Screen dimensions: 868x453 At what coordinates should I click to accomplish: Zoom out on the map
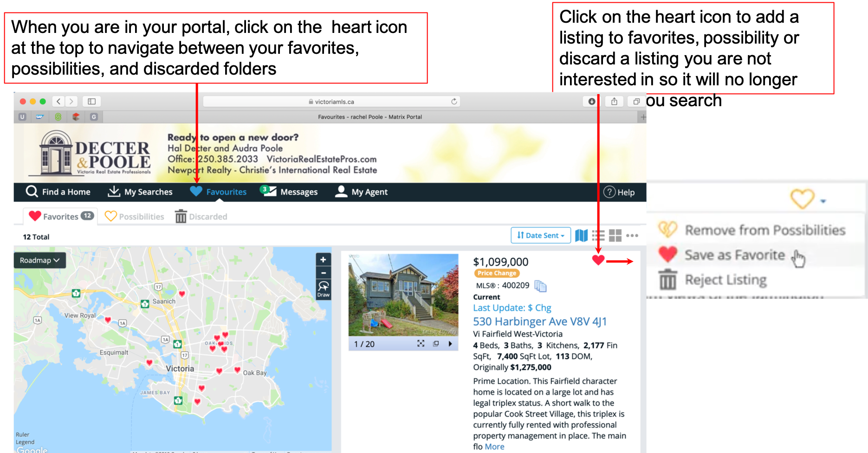point(323,273)
